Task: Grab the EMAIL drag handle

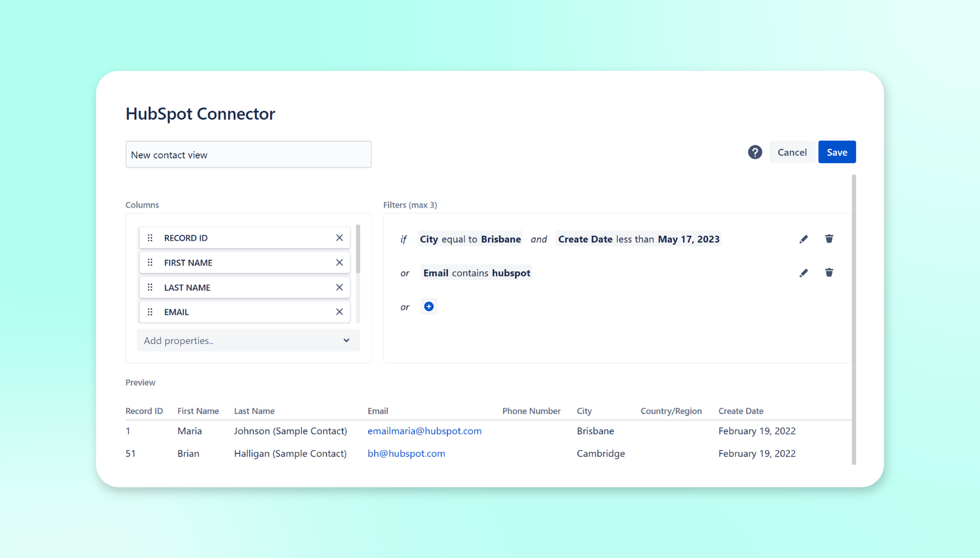Action: pyautogui.click(x=150, y=312)
